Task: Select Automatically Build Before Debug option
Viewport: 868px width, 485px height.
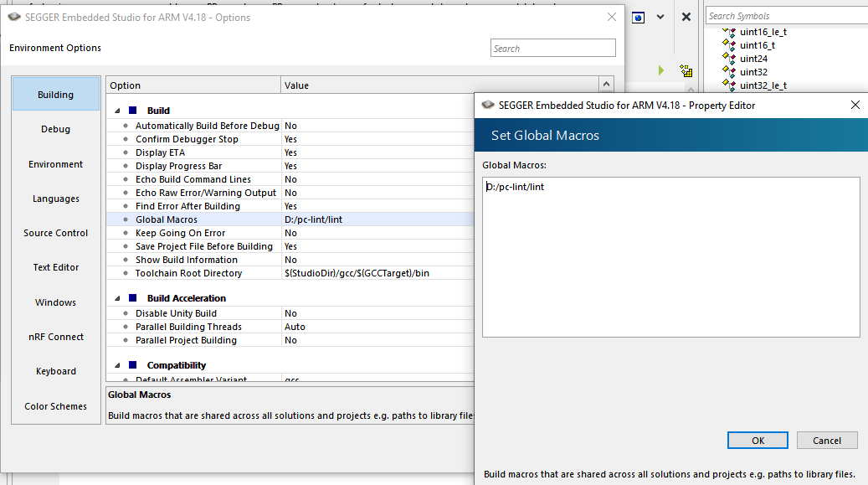Action: click(x=207, y=126)
